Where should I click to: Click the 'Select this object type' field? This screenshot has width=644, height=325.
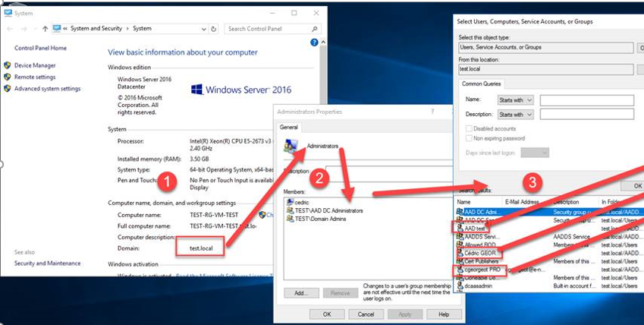[x=546, y=47]
